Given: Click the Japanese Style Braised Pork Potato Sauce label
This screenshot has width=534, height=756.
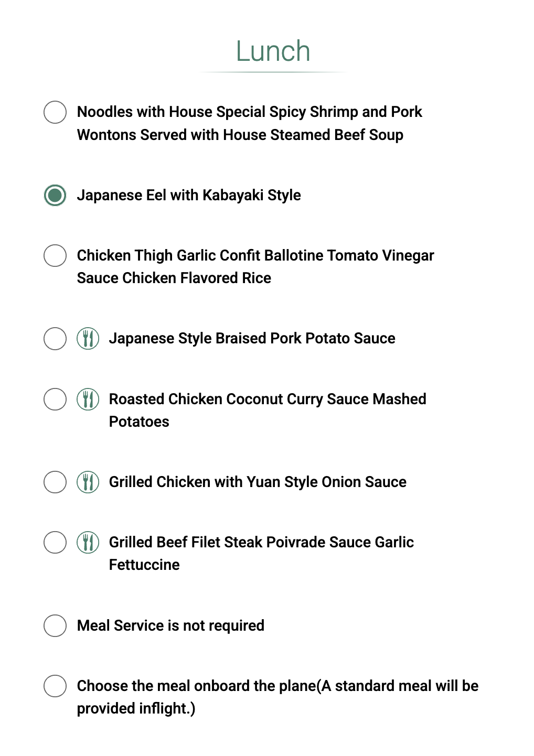Looking at the screenshot, I should pyautogui.click(x=252, y=339).
